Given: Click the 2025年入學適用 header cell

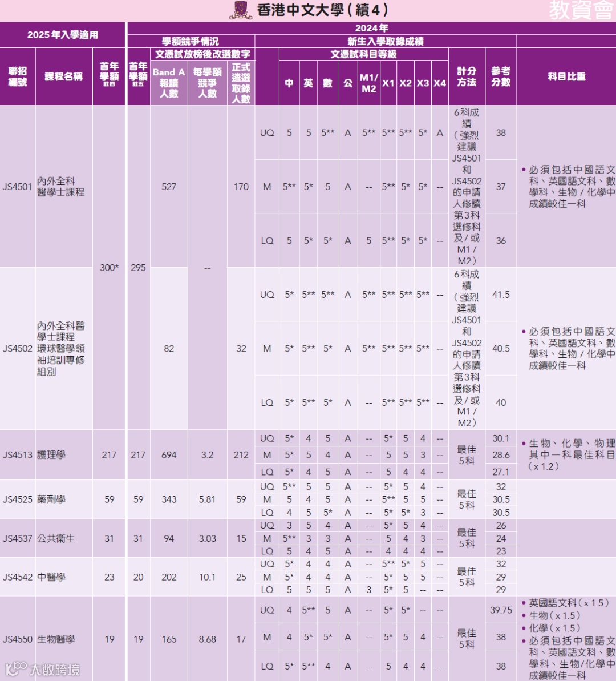Looking at the screenshot, I should pos(63,35).
